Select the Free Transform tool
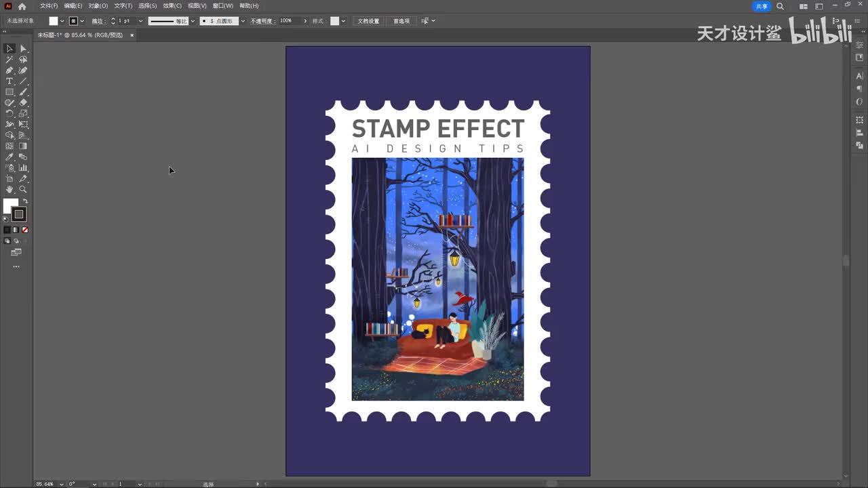868x488 pixels. 23,125
